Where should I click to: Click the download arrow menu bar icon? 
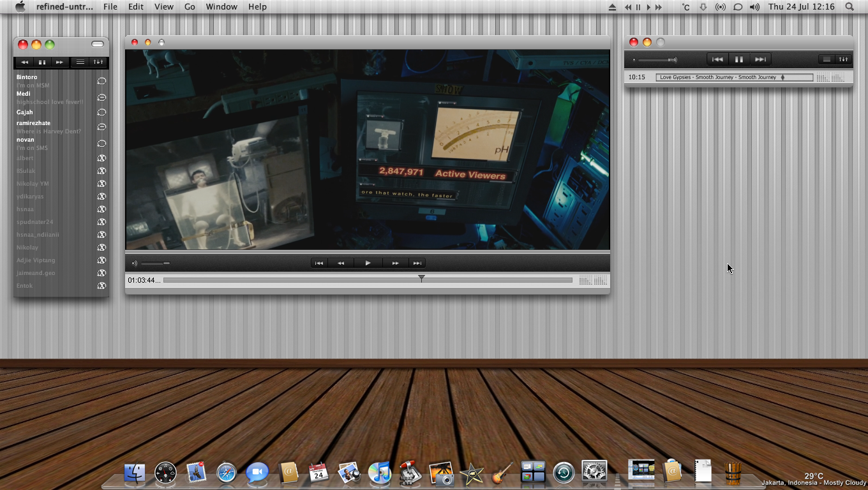click(x=703, y=7)
